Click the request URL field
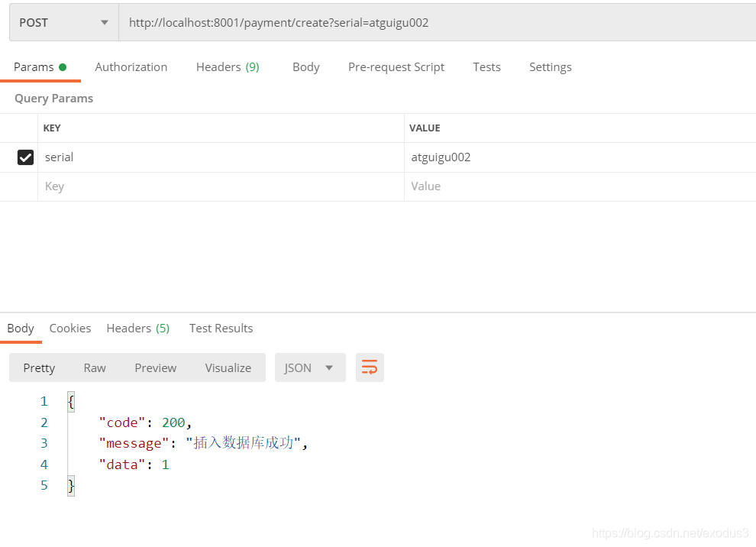The height and width of the screenshot is (547, 756). 438,23
